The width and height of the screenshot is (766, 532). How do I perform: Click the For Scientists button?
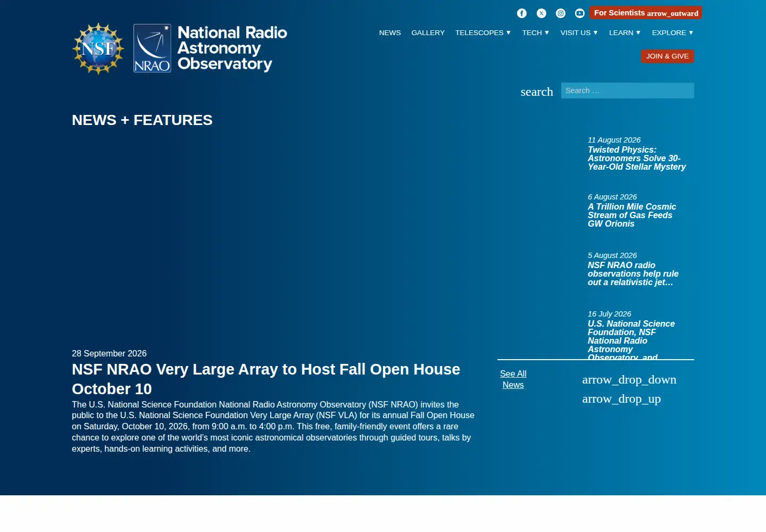(646, 13)
